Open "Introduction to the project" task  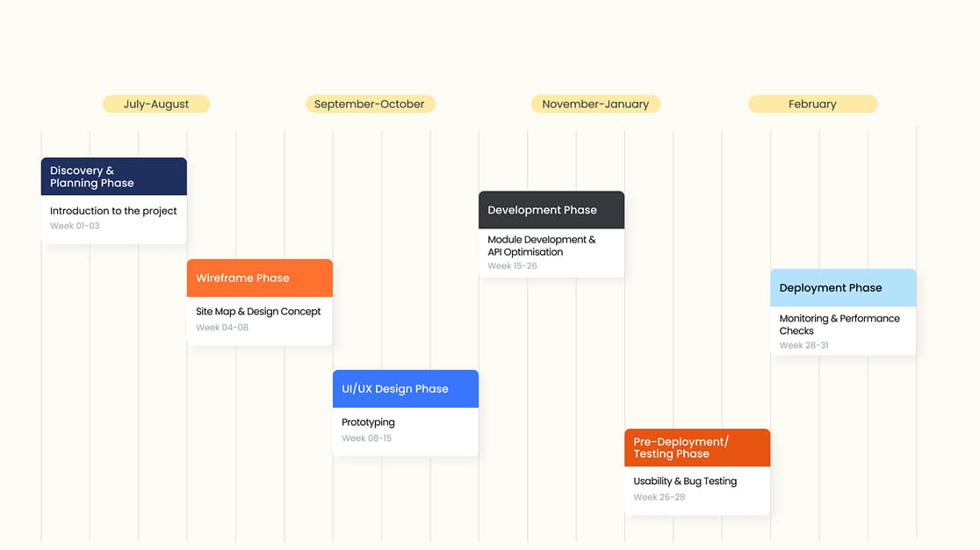(113, 212)
